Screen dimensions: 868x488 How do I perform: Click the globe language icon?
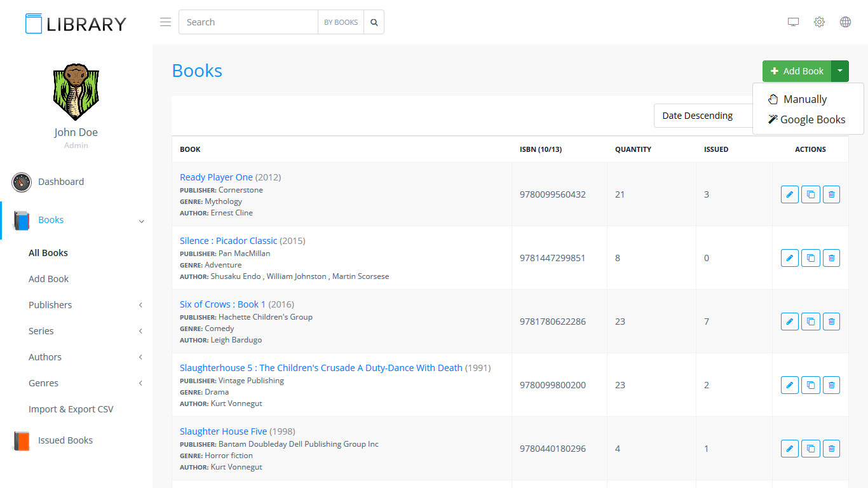(845, 22)
